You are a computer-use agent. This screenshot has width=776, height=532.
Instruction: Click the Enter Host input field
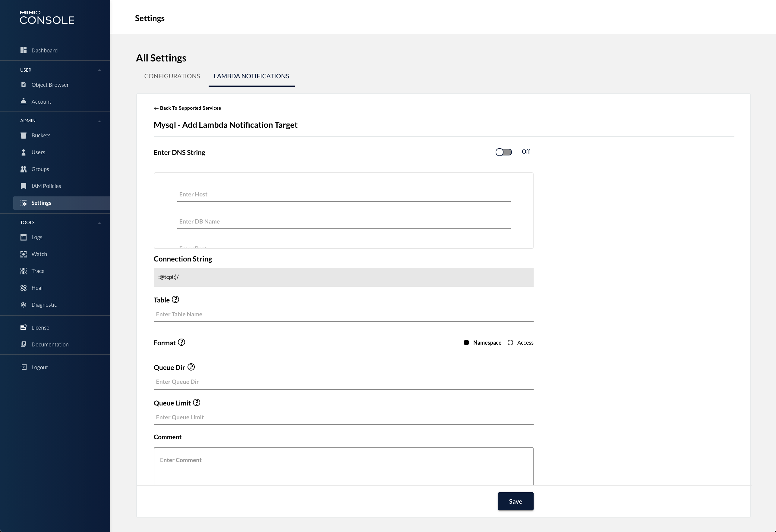344,194
